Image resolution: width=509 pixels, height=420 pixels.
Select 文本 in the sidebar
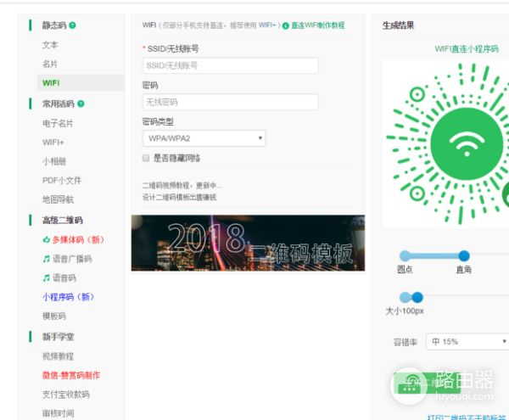pos(50,45)
